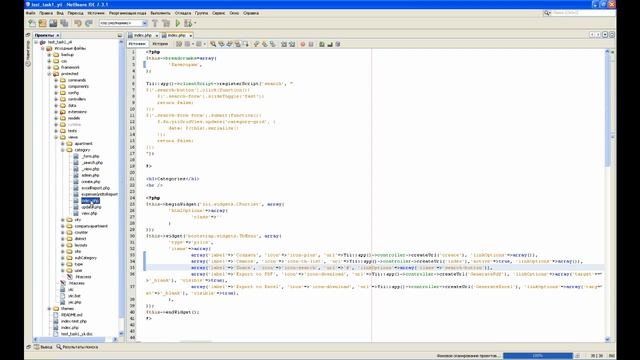Select create.php in project tree
This screenshot has width=640, height=360.
[91, 182]
